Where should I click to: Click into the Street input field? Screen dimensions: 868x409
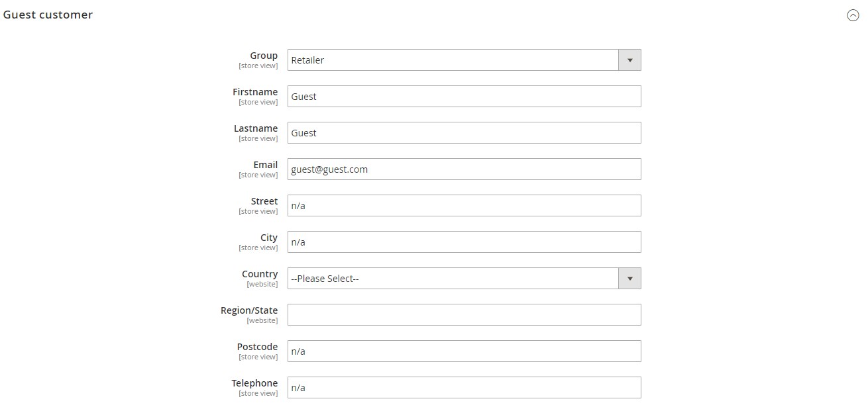coord(464,206)
